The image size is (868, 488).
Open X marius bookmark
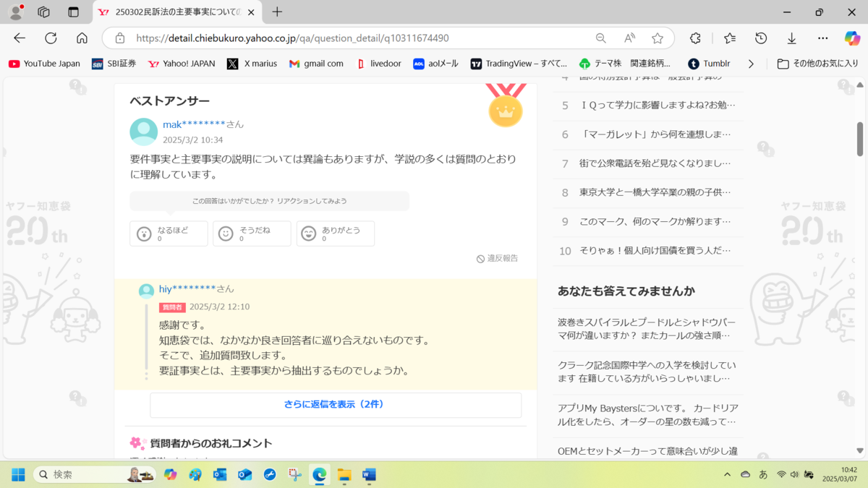tap(252, 64)
